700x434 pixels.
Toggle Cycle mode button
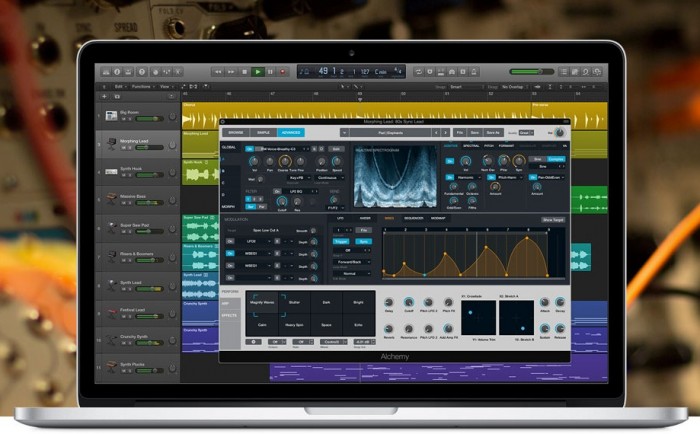coord(418,71)
